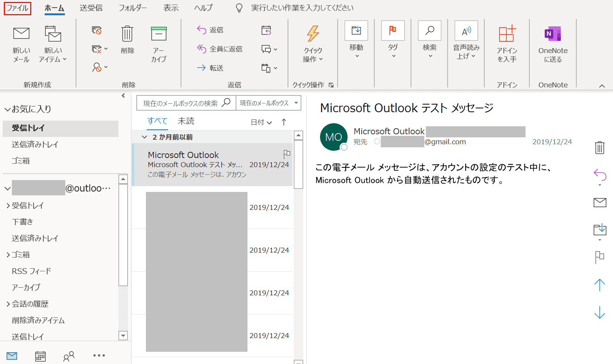The width and height of the screenshot is (613, 364).
Task: Open the RSS Feeds folder
Action: (31, 271)
